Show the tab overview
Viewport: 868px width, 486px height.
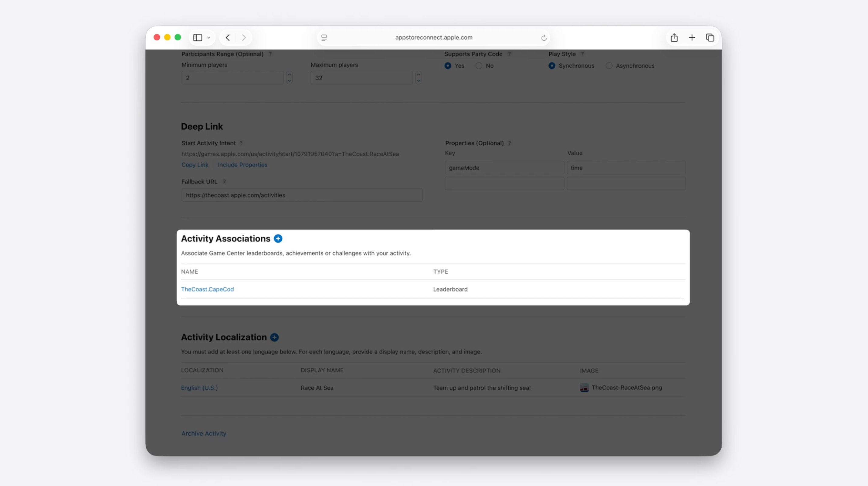point(710,37)
